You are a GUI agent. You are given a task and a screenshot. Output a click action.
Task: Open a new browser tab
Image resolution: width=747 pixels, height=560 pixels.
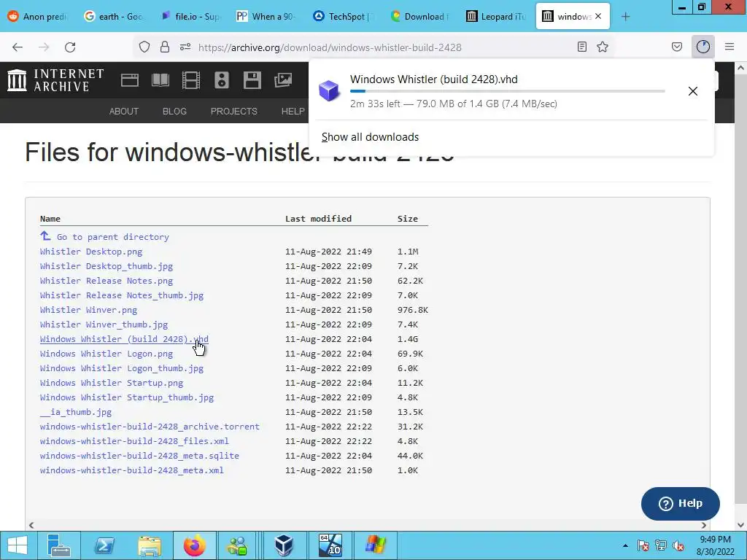click(x=625, y=17)
